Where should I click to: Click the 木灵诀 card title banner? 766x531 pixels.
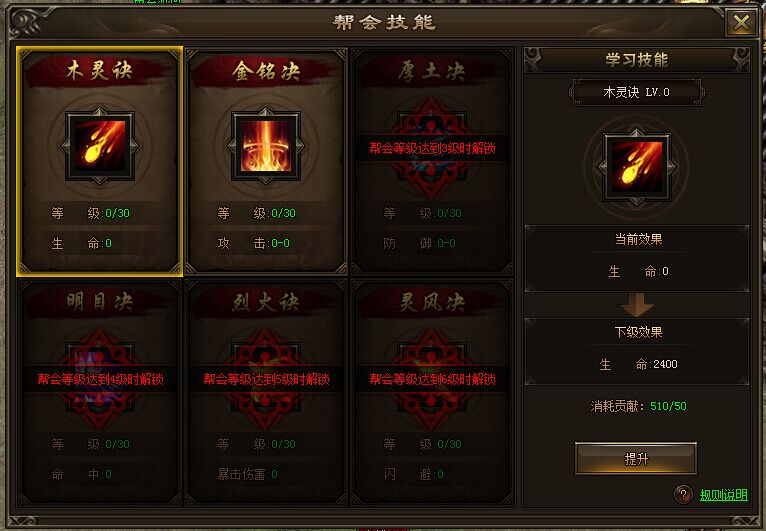(x=100, y=71)
